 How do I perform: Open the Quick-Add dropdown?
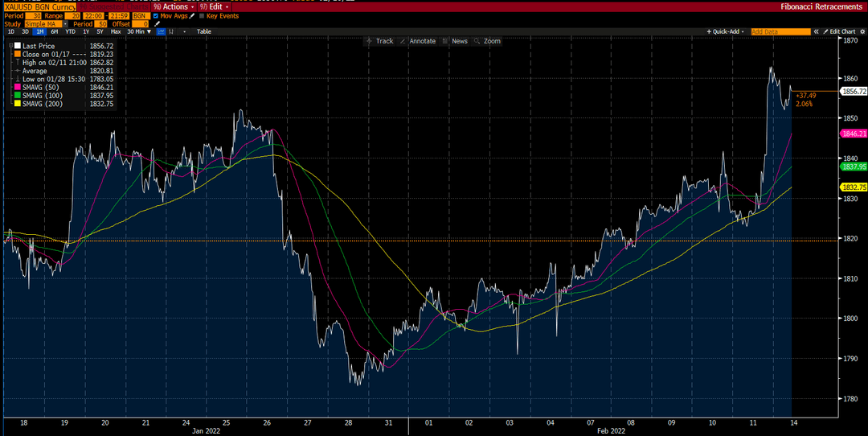coord(726,31)
